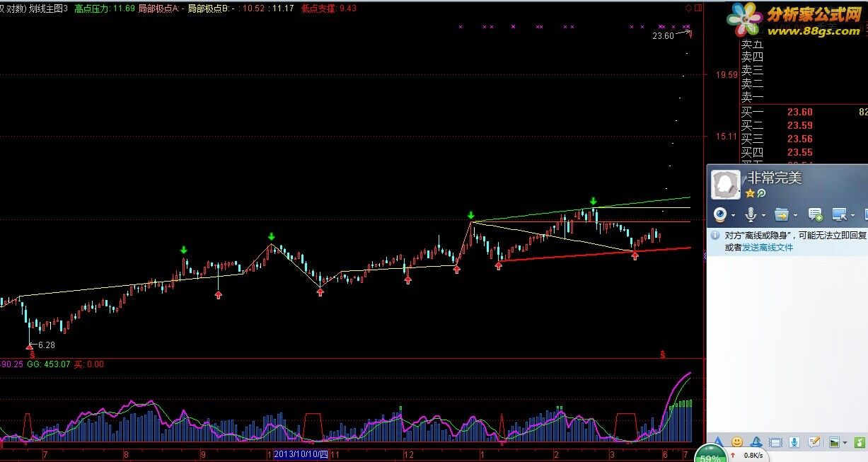Click the red diamond icon top-right of chart

688,8
